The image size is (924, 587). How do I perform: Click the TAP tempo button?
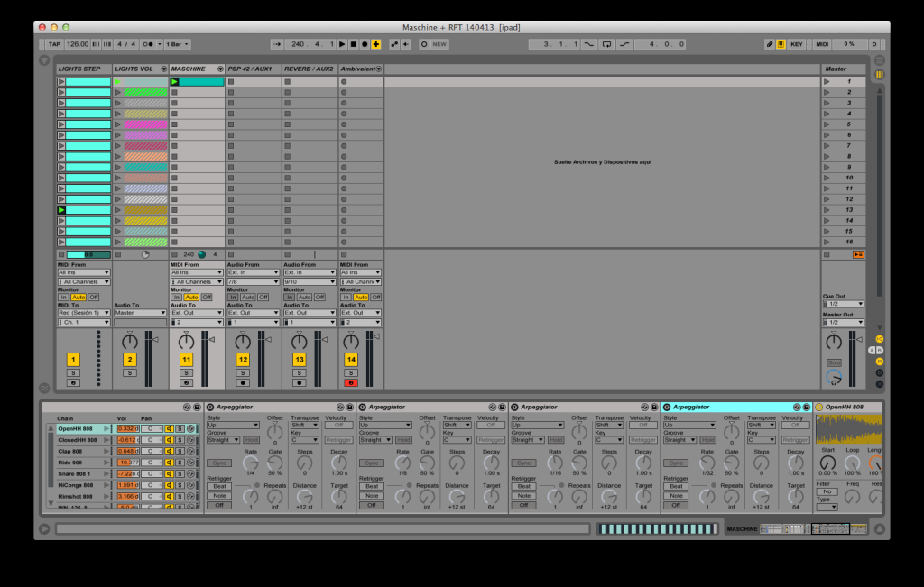[x=53, y=43]
